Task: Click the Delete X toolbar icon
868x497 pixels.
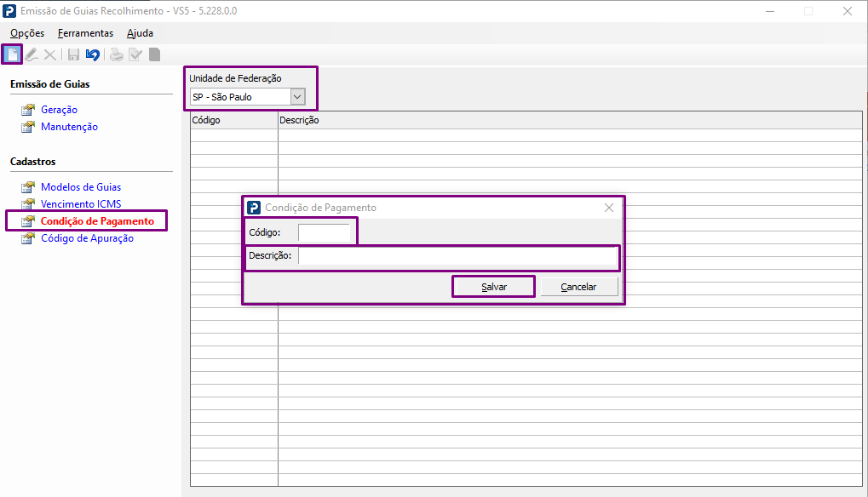Action: coord(49,54)
